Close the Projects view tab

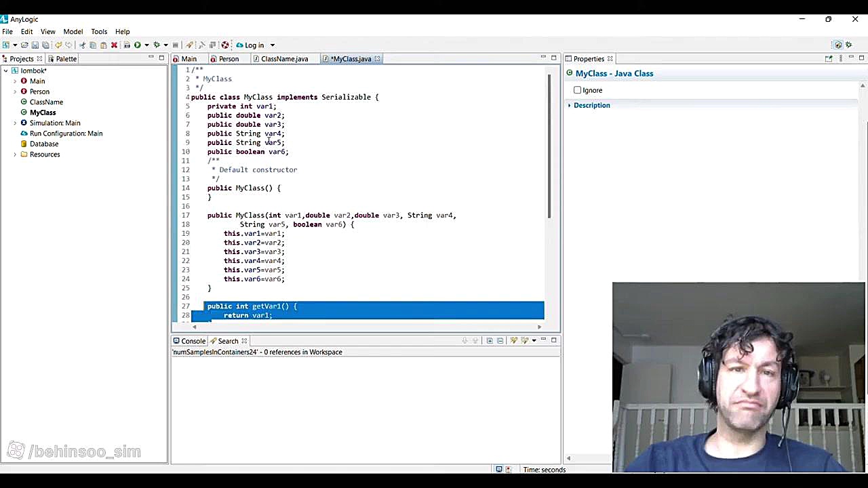click(39, 59)
